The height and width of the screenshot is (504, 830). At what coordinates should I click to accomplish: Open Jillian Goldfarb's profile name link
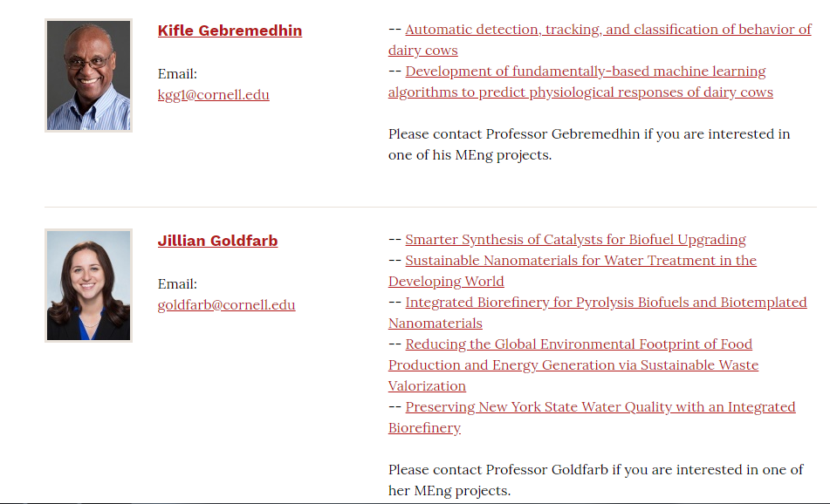click(217, 241)
